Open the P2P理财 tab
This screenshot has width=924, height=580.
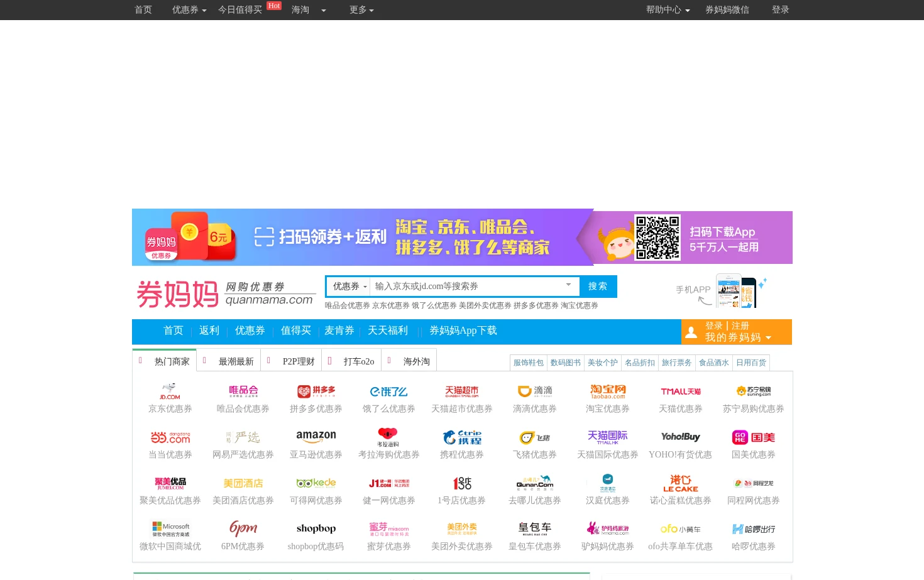pos(292,361)
